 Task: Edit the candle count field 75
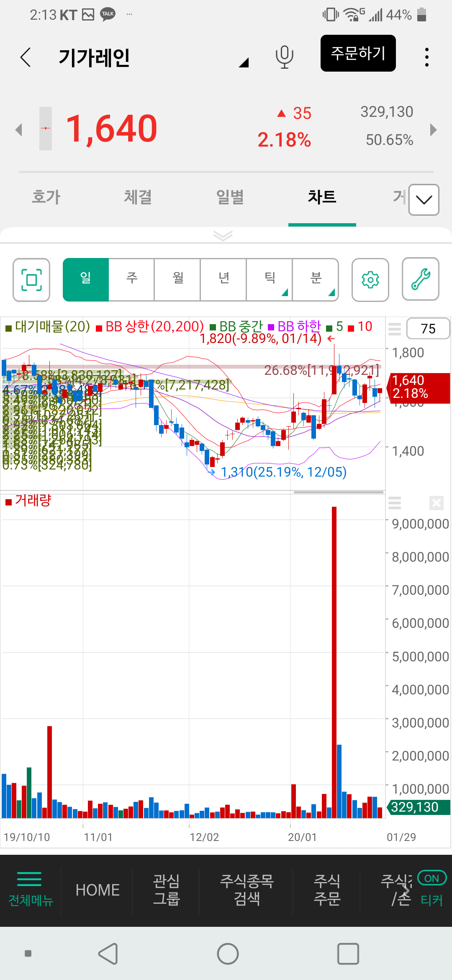[428, 329]
